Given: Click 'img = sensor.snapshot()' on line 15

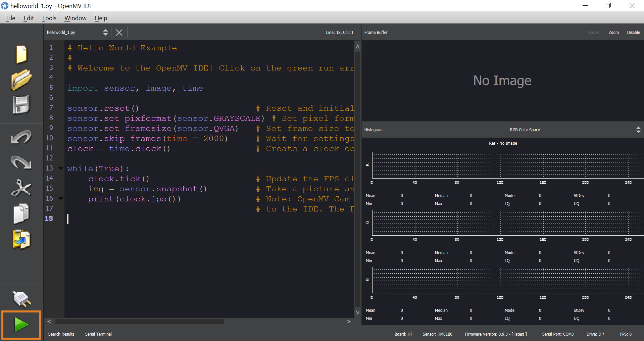Looking at the screenshot, I should click(148, 189).
